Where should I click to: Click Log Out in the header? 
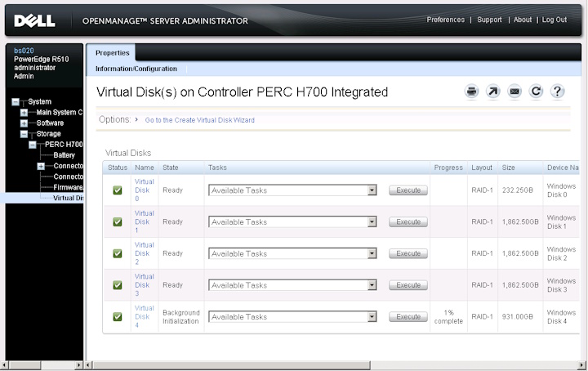[554, 20]
